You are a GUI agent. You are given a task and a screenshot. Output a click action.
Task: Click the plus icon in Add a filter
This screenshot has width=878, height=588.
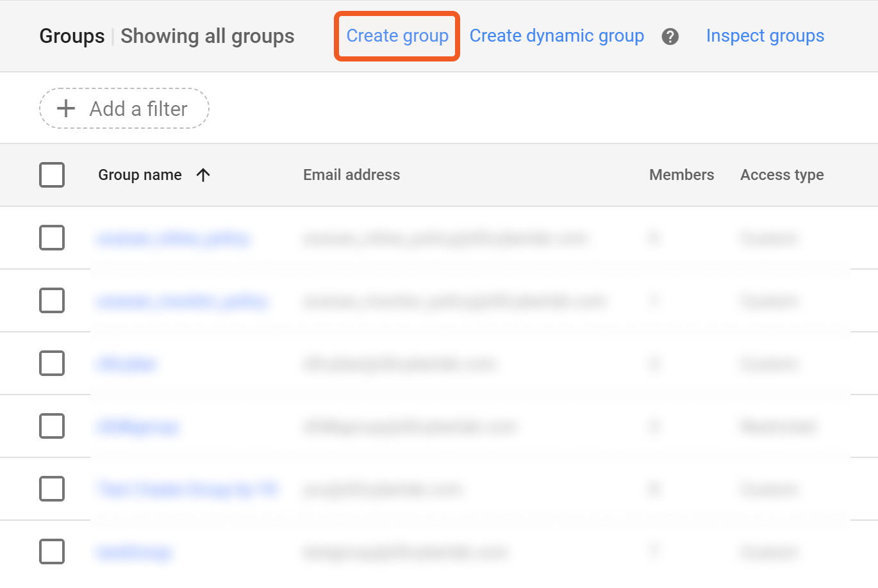coord(66,109)
